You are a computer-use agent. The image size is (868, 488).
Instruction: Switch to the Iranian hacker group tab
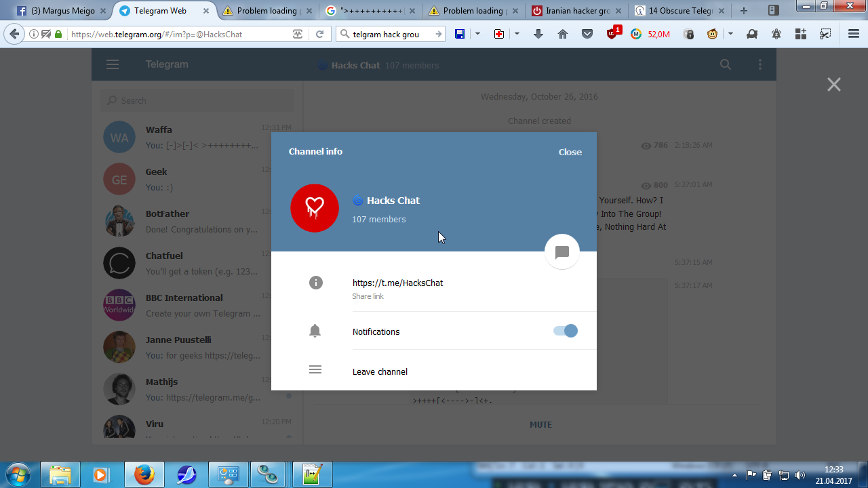[x=576, y=11]
